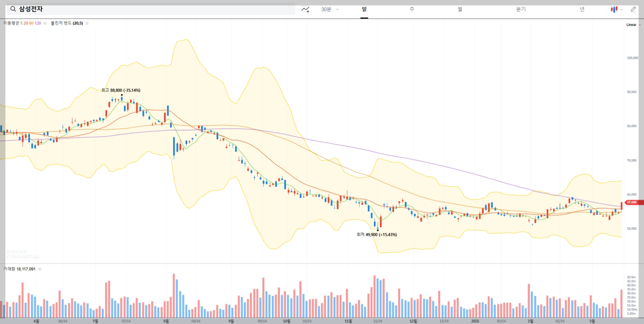
Task: Expand the 30분 minute interval dropdown
Action: pos(330,9)
